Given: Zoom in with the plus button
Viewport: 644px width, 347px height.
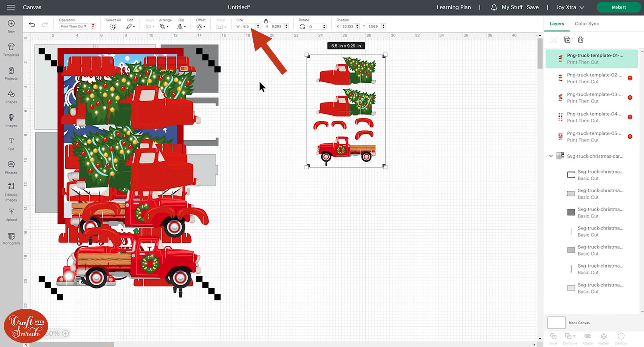Looking at the screenshot, I should tap(65, 333).
